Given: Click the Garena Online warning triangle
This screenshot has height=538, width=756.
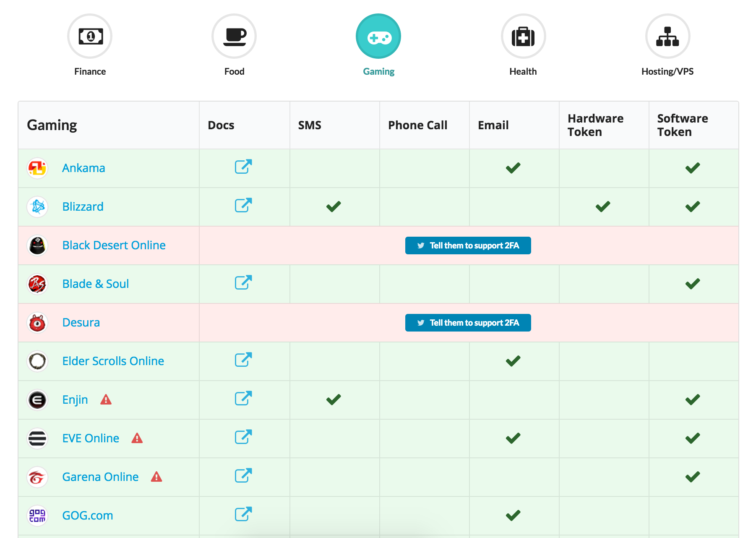Looking at the screenshot, I should (x=156, y=477).
